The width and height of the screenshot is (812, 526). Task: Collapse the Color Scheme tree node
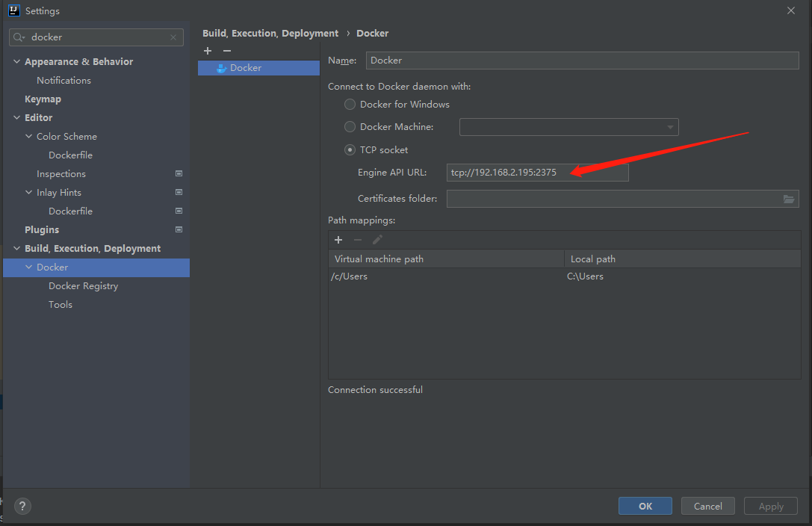[29, 137]
